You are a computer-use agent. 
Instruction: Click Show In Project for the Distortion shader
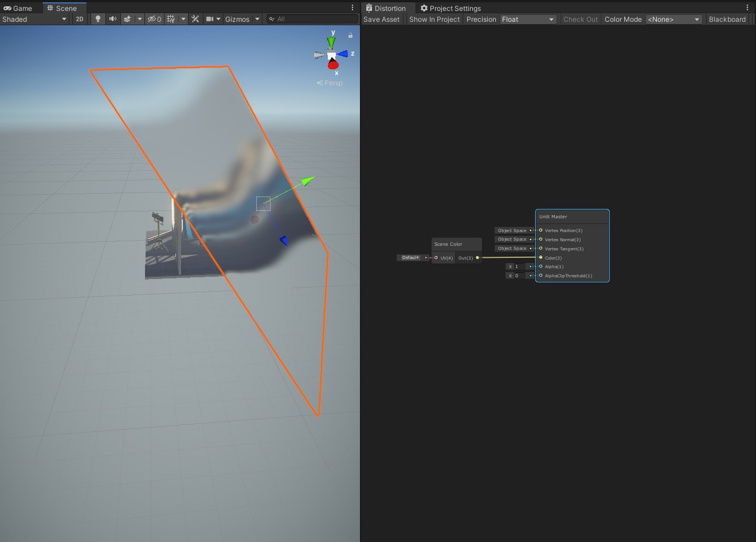point(434,19)
